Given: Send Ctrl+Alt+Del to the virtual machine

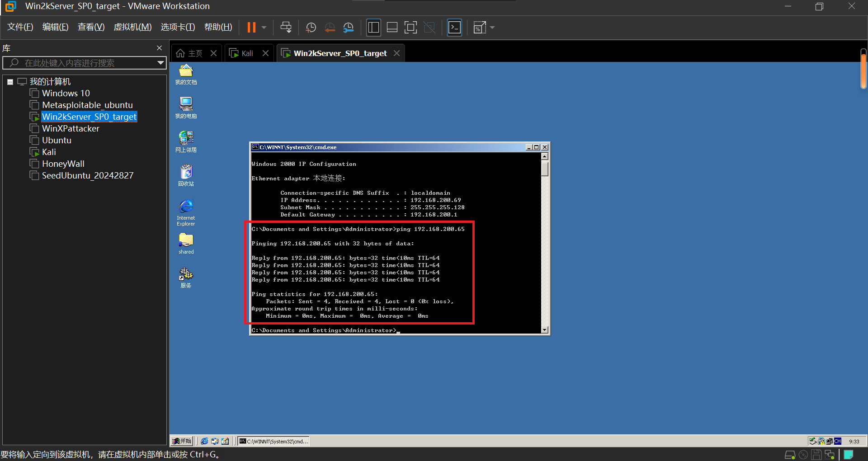Looking at the screenshot, I should [x=286, y=28].
